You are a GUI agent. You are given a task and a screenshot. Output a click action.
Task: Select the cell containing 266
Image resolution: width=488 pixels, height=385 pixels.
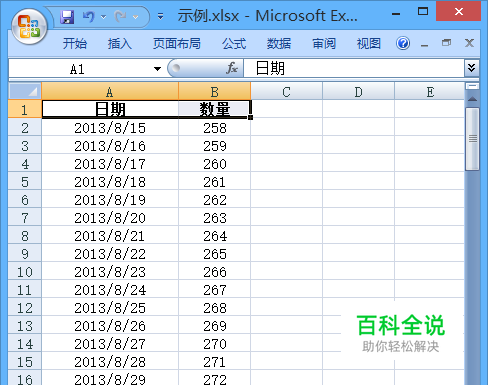tap(214, 272)
